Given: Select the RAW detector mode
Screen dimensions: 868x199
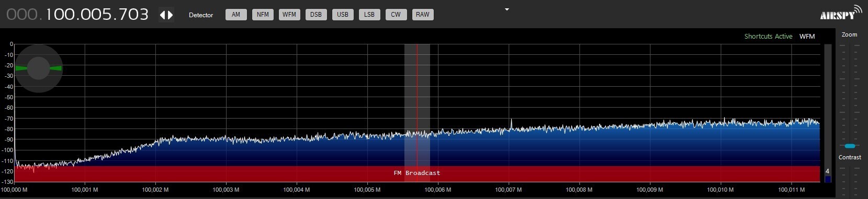Looking at the screenshot, I should click(423, 15).
